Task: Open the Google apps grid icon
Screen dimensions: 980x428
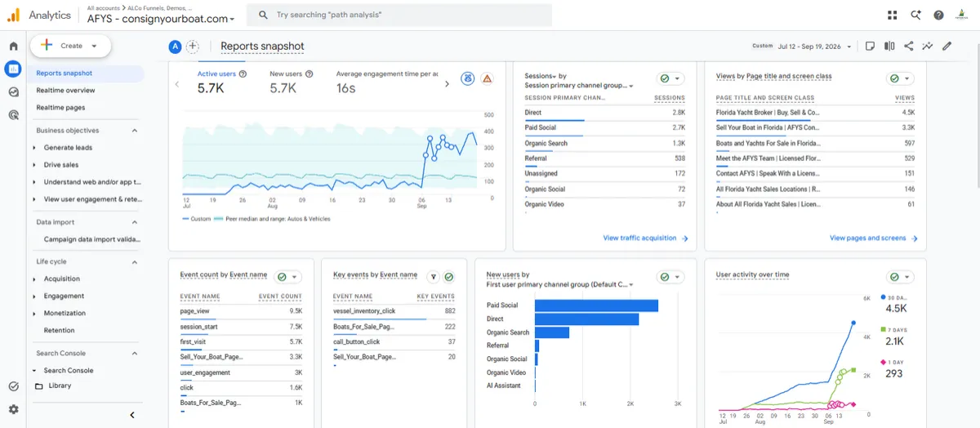Action: (x=892, y=15)
